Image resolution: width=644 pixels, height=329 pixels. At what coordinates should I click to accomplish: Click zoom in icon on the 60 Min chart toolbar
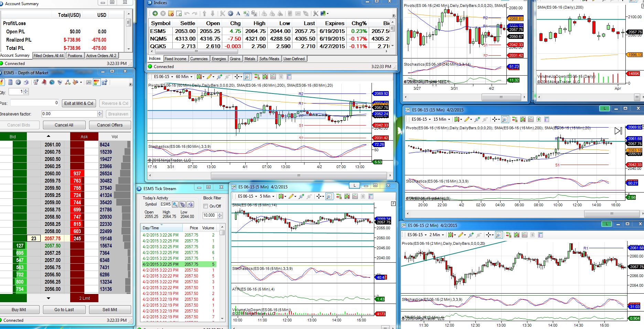point(219,77)
